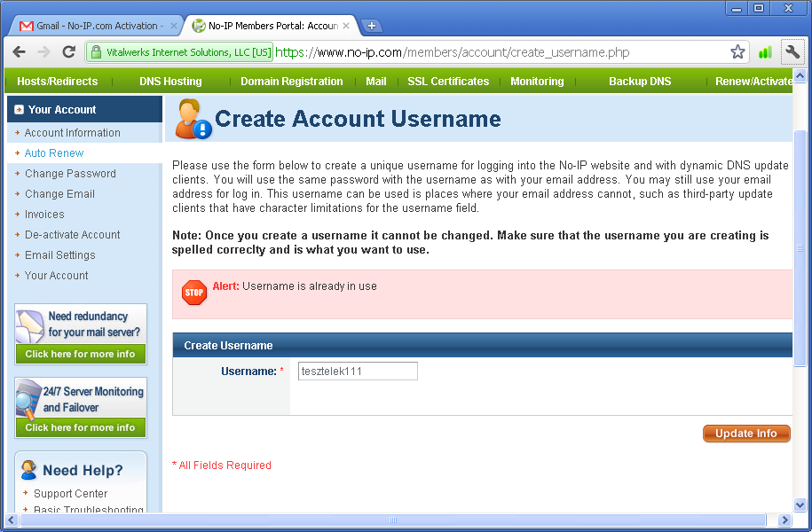This screenshot has height=532, width=812.
Task: Reload the page with the refresh icon
Action: click(x=69, y=51)
